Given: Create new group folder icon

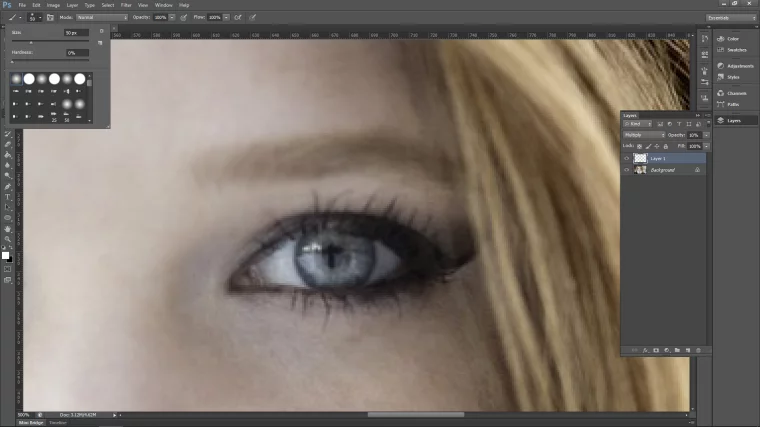Looking at the screenshot, I should [x=677, y=350].
